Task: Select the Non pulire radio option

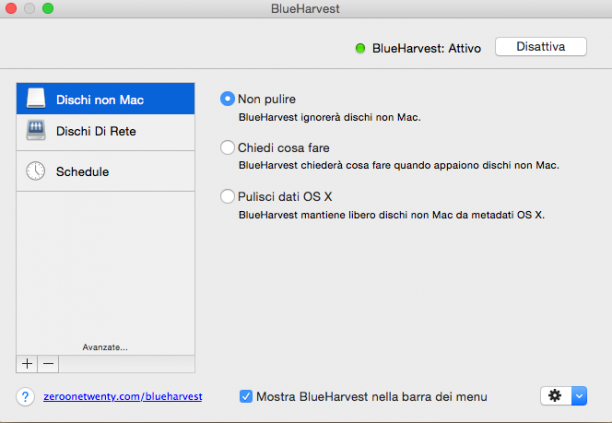Action: click(x=228, y=99)
